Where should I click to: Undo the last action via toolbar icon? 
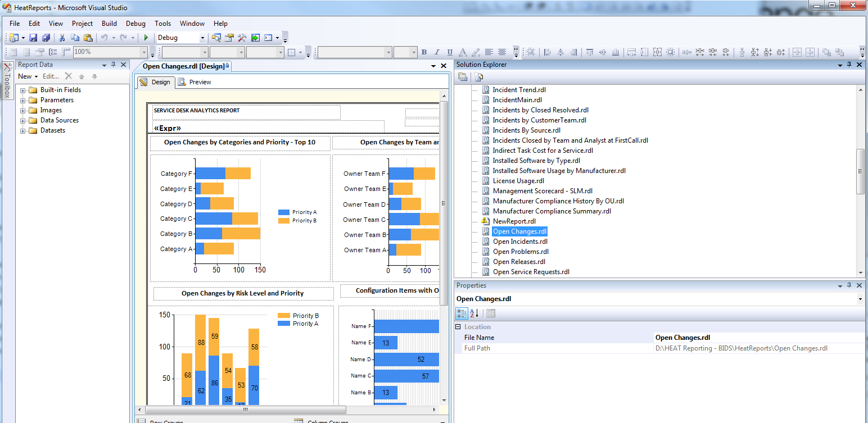click(105, 37)
